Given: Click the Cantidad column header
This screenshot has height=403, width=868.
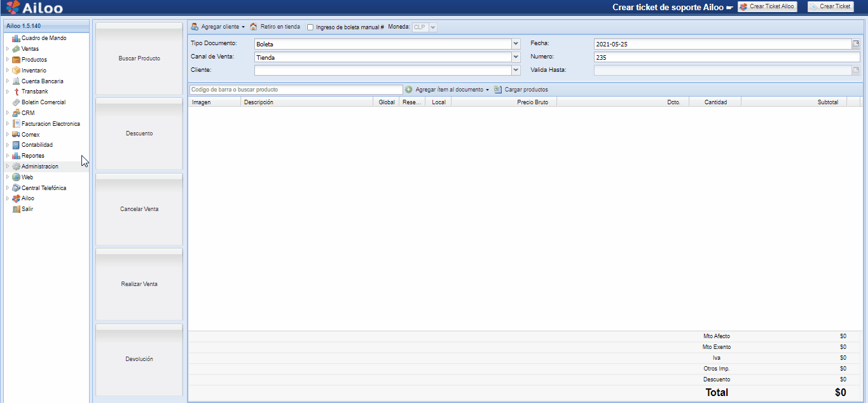Looking at the screenshot, I should [715, 102].
